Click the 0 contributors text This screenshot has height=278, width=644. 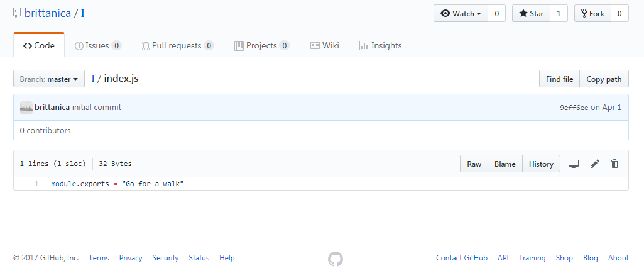45,131
